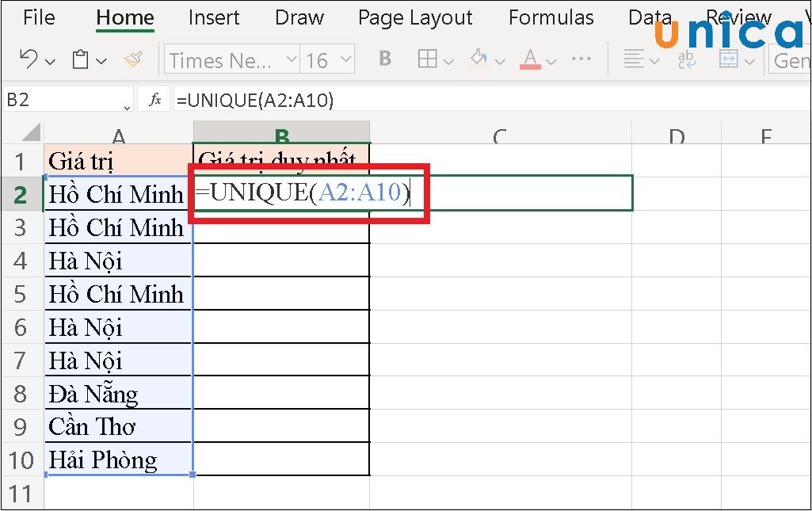Viewport: 812px width, 511px height.
Task: Open the Draw tab
Action: click(299, 17)
